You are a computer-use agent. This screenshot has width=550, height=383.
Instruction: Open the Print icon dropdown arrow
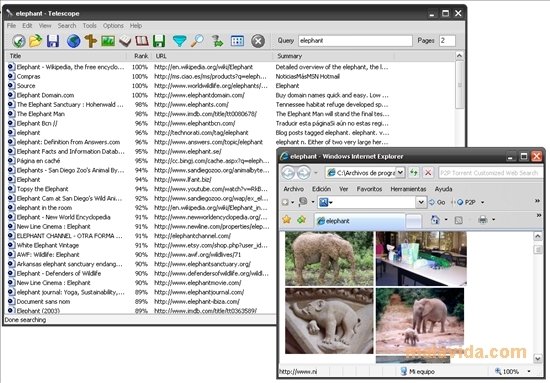(x=494, y=220)
